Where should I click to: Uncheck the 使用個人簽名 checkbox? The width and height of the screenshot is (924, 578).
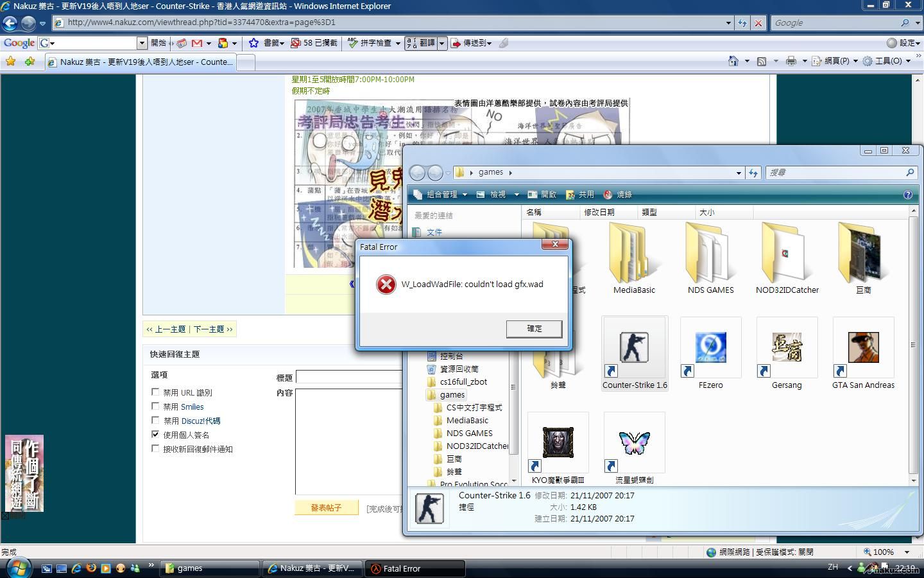155,434
